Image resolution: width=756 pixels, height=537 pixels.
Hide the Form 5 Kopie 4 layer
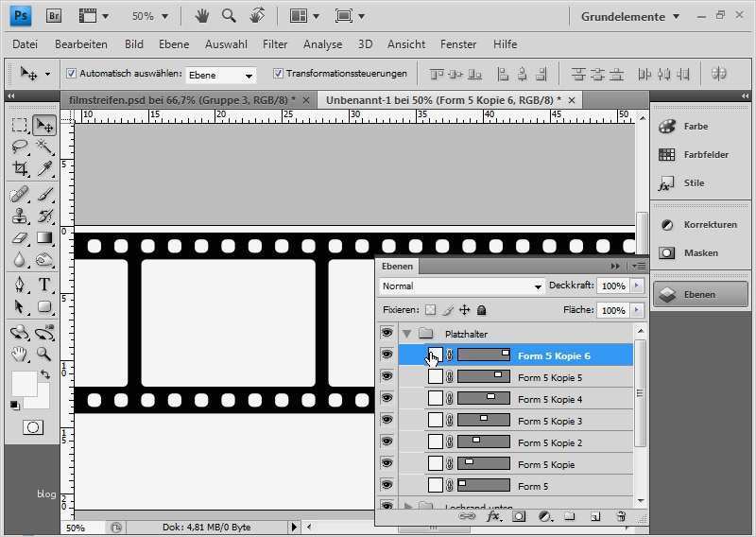(x=387, y=398)
